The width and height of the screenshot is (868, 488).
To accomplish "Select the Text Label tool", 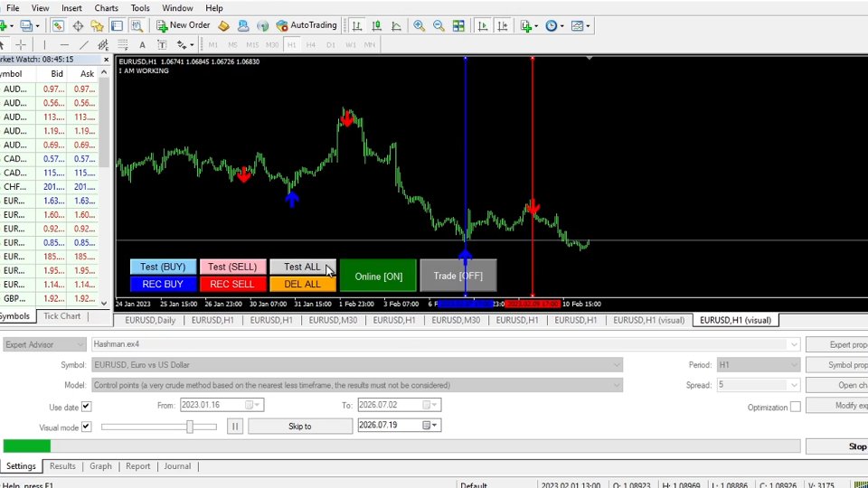I will [x=162, y=45].
